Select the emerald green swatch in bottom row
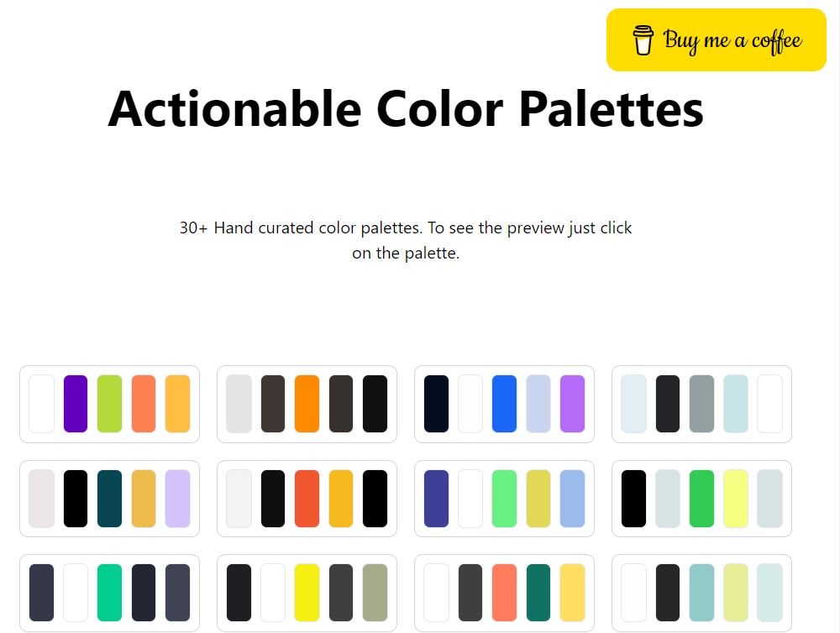 click(109, 593)
